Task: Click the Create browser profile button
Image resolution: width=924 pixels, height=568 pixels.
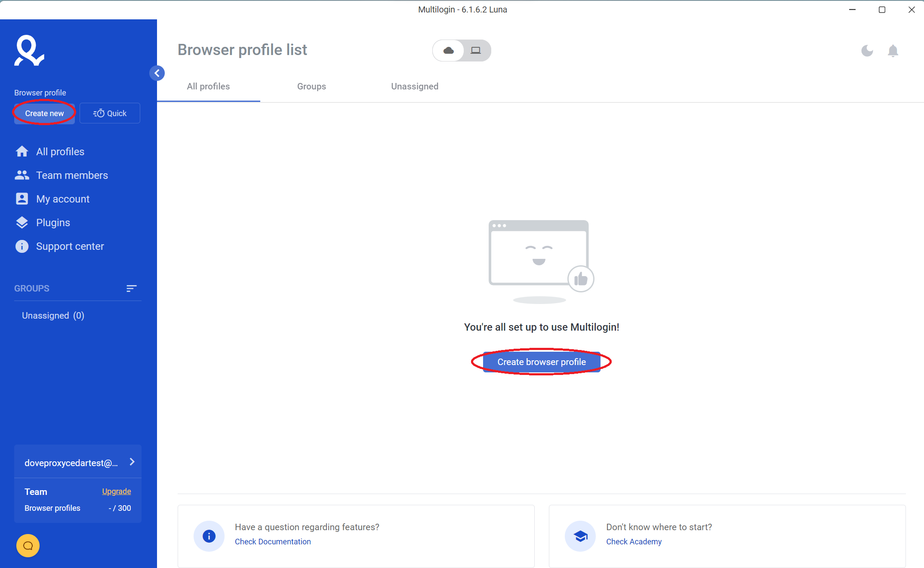Action: pos(541,362)
